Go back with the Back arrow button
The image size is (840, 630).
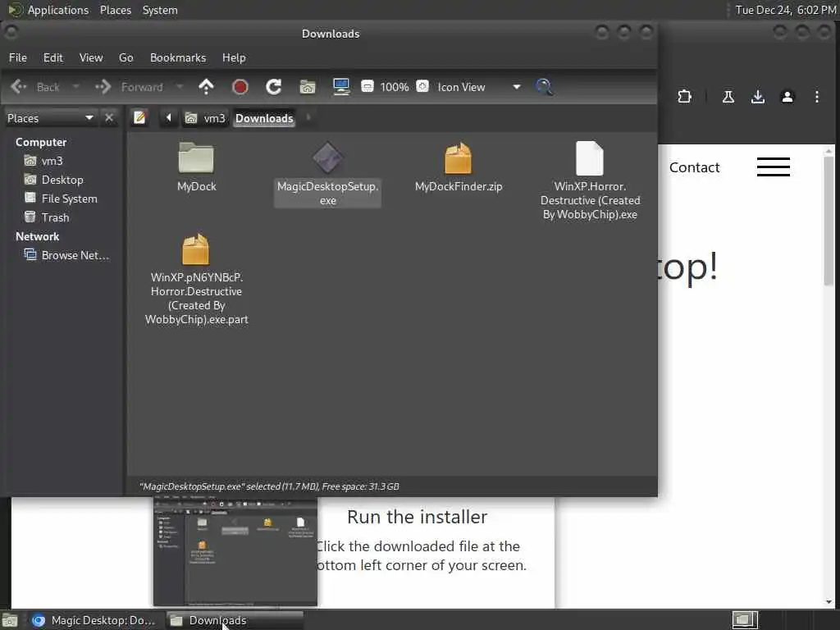(35, 87)
